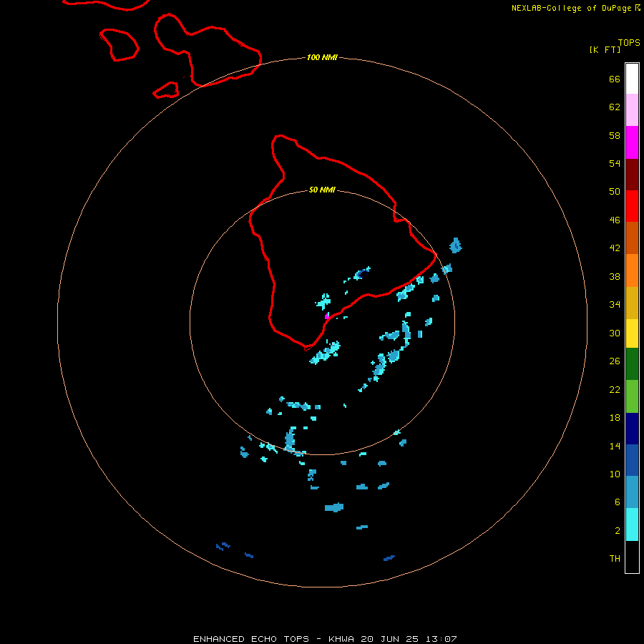Select the TH legend label
This screenshot has height=644, width=644.
click(x=615, y=559)
